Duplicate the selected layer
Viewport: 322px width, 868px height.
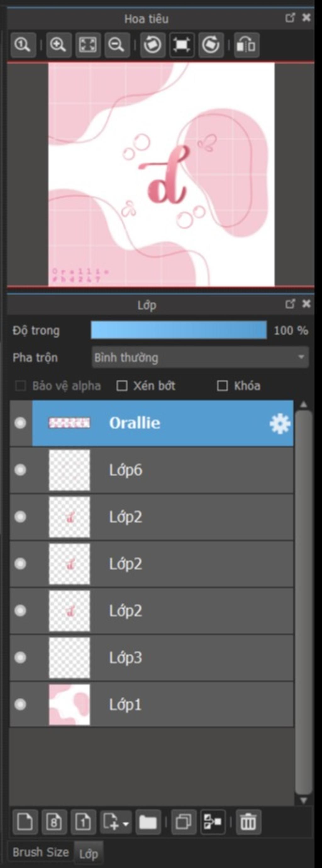pos(184,822)
